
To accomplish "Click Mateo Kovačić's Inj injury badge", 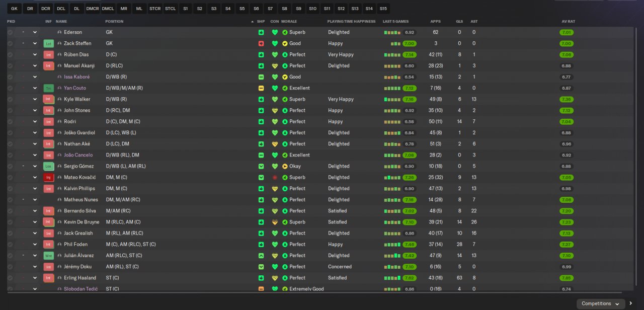I will tap(49, 177).
